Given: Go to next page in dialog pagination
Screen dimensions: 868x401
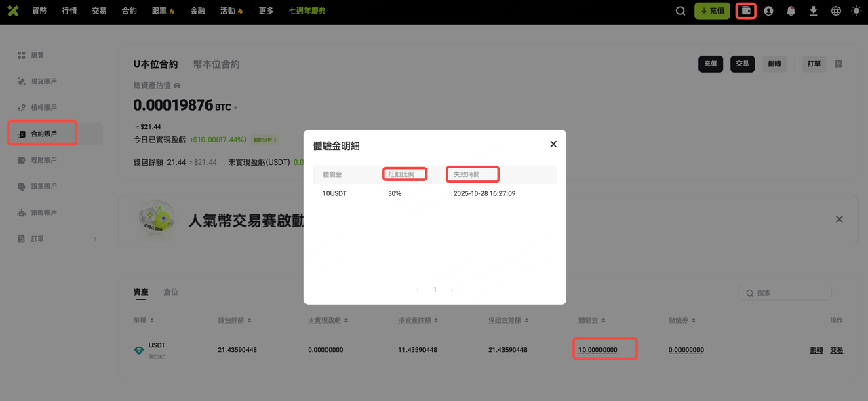Looking at the screenshot, I should click(452, 290).
